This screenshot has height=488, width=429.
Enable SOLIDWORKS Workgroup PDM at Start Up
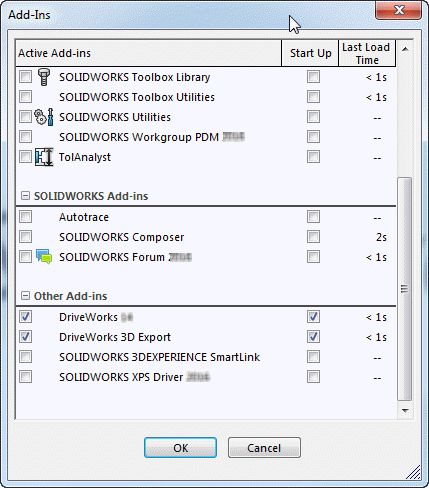point(313,137)
